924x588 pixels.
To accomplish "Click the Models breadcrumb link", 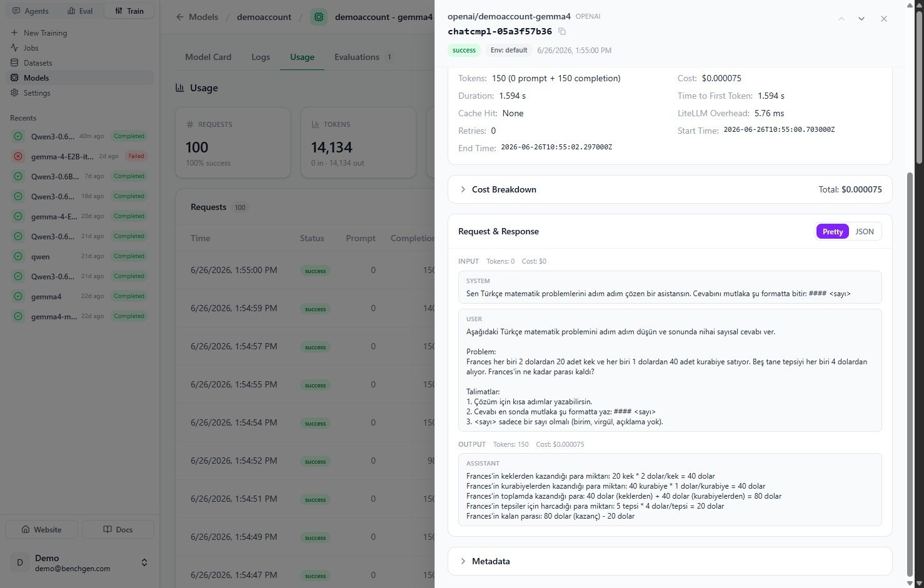I will 204,17.
